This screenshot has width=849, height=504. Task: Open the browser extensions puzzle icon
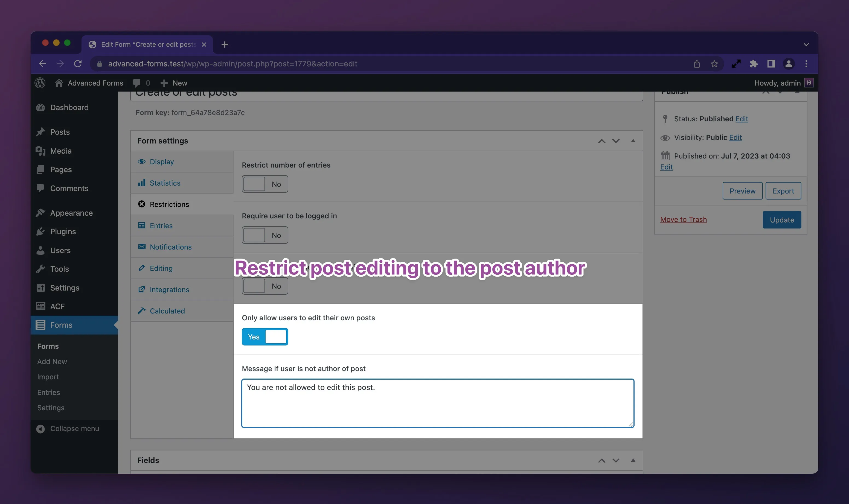(754, 63)
